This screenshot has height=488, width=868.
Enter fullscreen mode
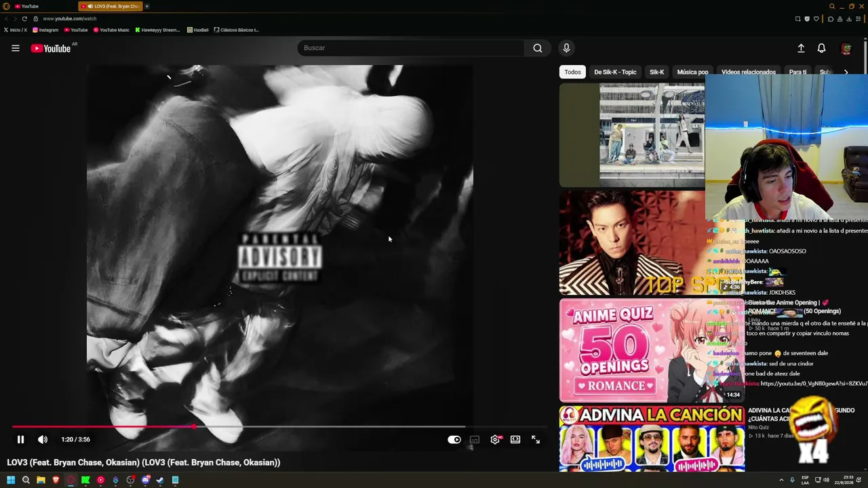point(536,440)
